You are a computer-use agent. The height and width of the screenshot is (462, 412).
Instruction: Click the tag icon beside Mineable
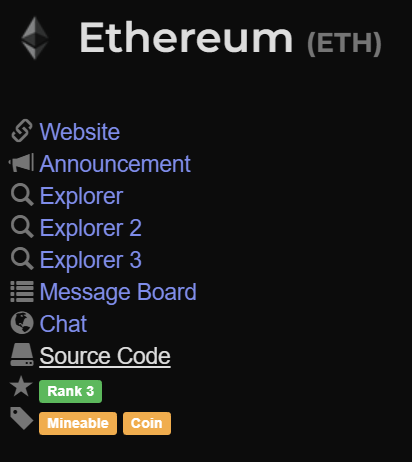click(22, 418)
